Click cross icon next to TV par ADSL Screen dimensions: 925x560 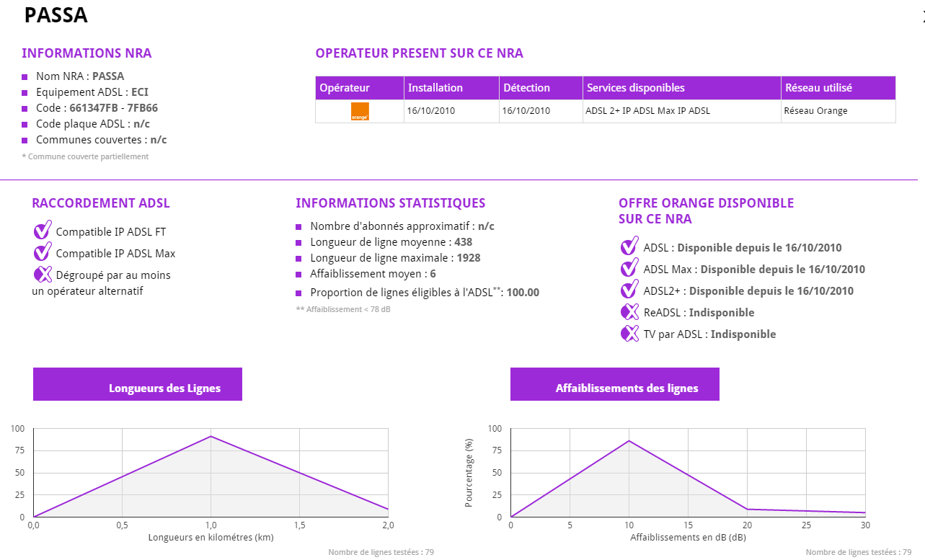click(629, 334)
